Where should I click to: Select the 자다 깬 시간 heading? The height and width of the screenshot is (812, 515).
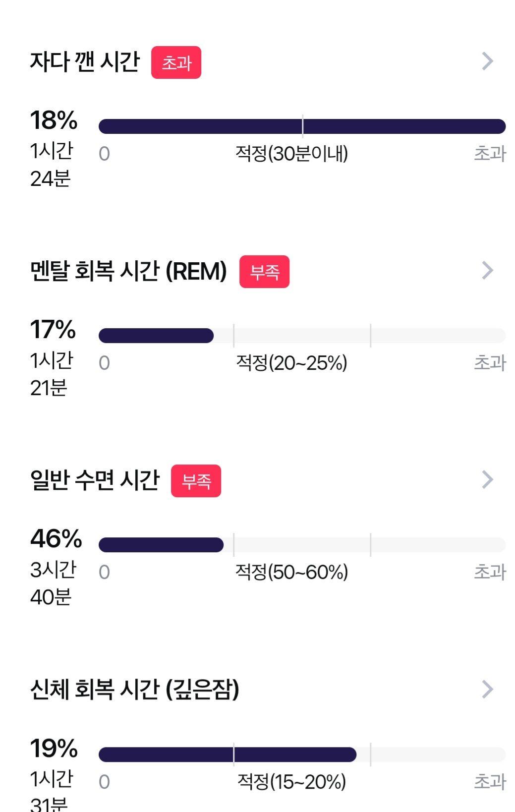[x=85, y=62]
